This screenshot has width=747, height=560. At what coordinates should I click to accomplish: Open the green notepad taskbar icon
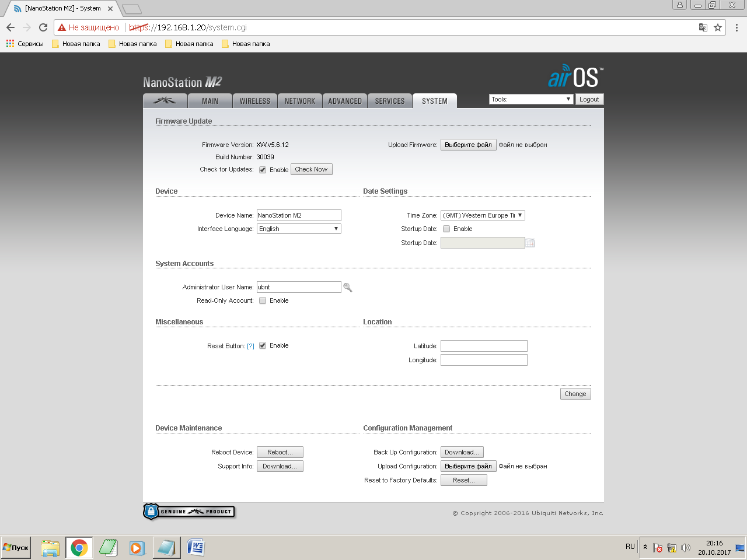tap(109, 548)
